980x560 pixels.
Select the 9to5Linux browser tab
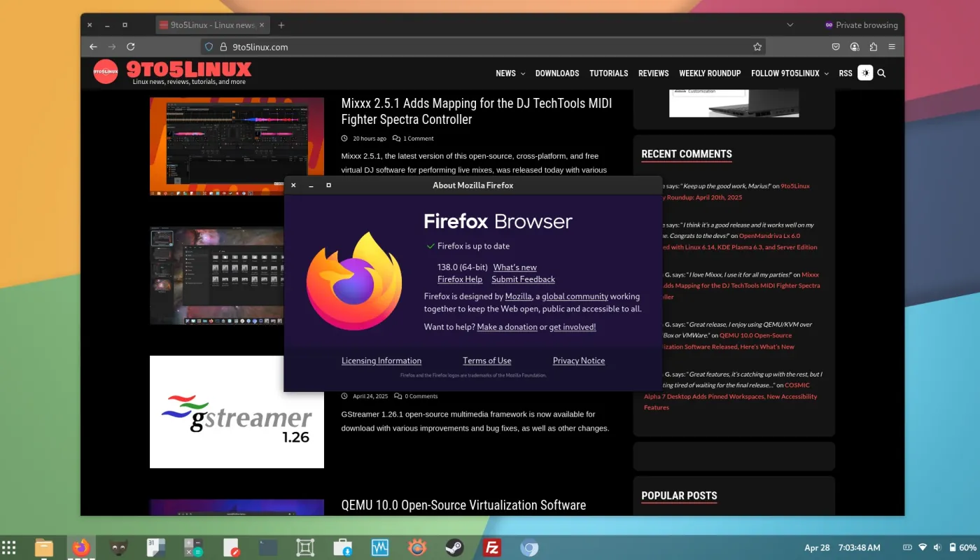pyautogui.click(x=213, y=25)
